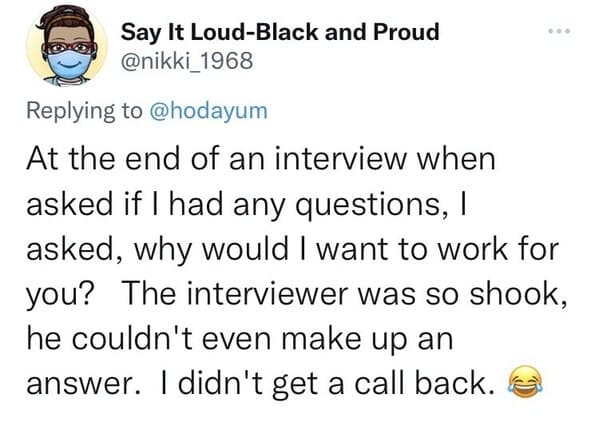Click the blue face mask on avatar
This screenshot has width=599, height=430.
pyautogui.click(x=70, y=64)
